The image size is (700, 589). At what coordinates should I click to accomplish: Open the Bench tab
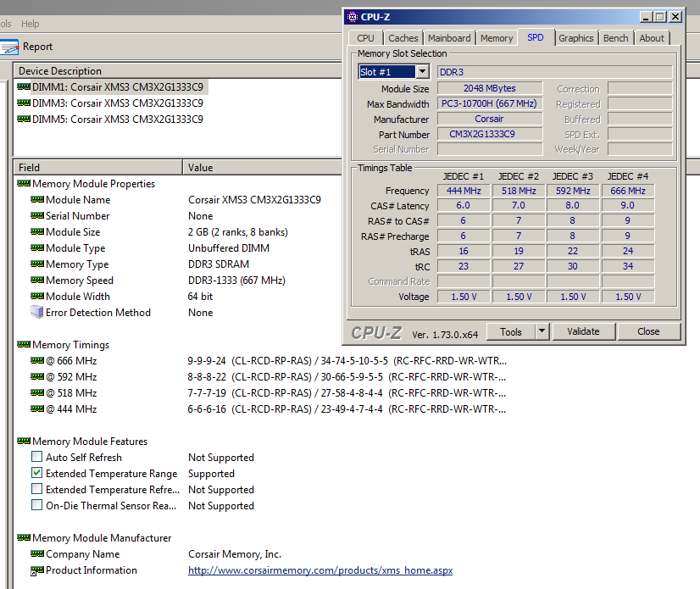click(x=615, y=38)
